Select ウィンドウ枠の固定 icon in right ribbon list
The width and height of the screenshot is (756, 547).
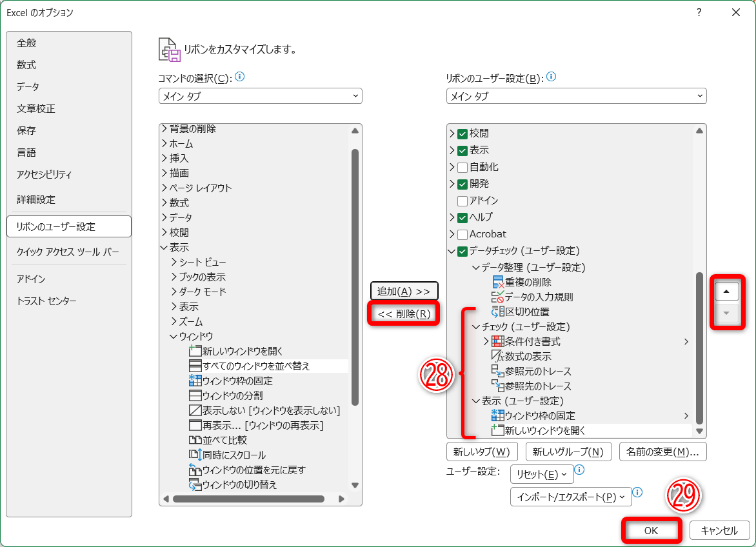[x=497, y=415]
